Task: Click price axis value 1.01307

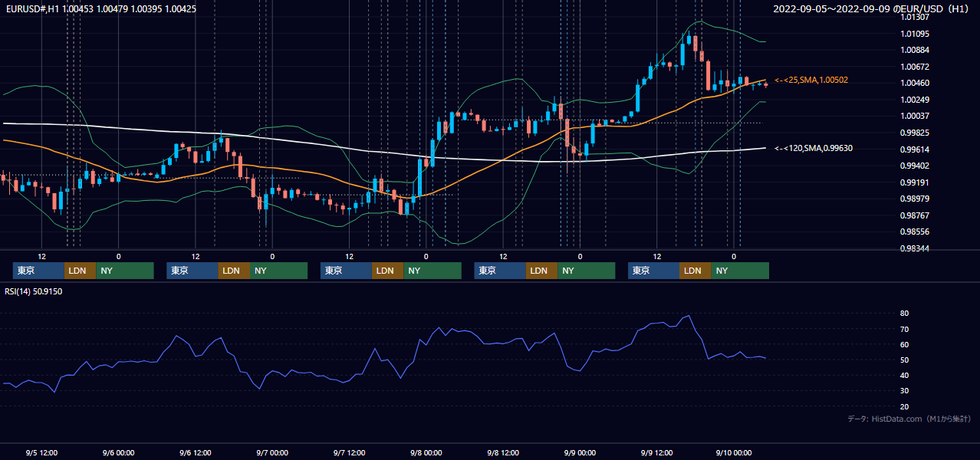Action: coord(915,17)
